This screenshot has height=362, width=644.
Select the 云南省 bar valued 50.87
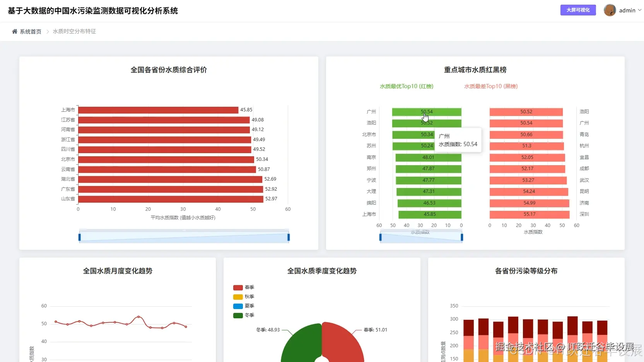[x=167, y=169]
